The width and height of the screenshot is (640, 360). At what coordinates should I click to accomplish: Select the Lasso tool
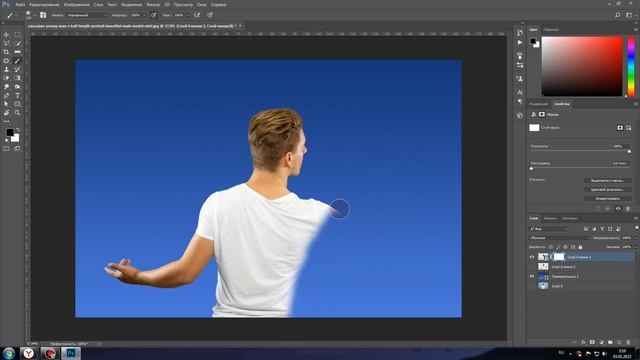click(x=6, y=44)
